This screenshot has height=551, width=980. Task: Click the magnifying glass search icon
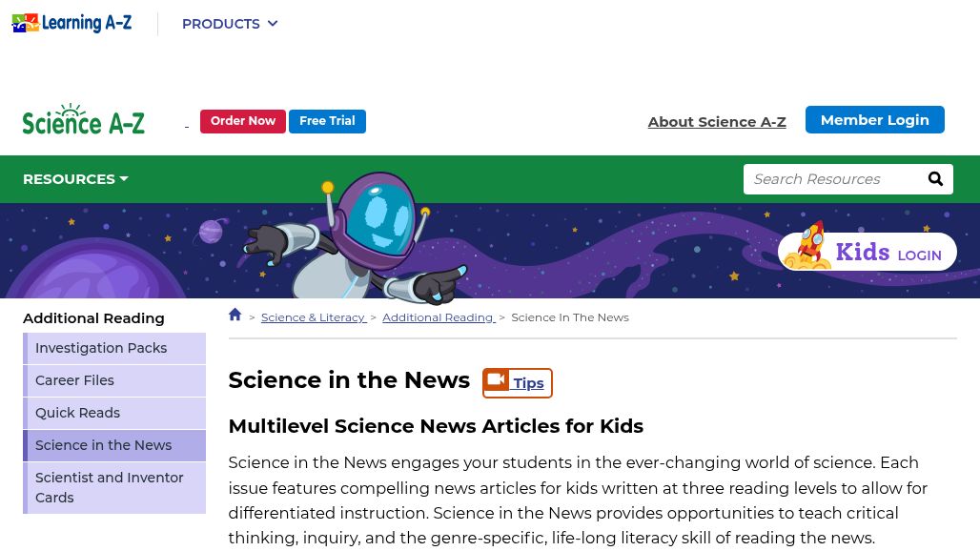(935, 179)
